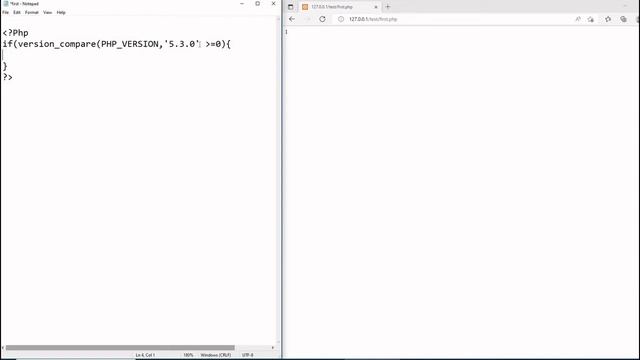Image resolution: width=640 pixels, height=360 pixels.
Task: Open Notepad's Format menu
Action: pyautogui.click(x=31, y=13)
